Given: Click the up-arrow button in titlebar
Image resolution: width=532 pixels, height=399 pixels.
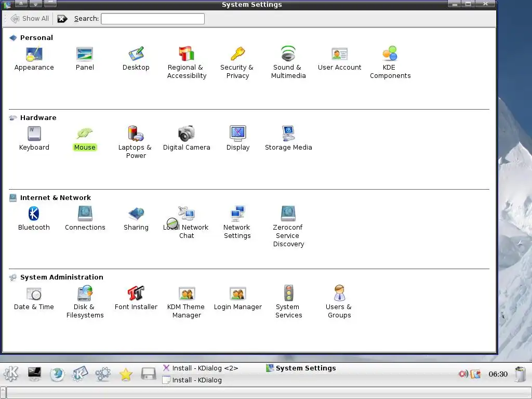Looking at the screenshot, I should click(21, 4).
